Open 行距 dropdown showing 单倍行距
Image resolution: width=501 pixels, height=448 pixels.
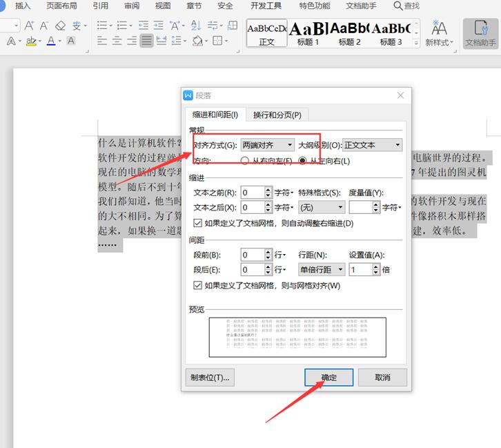click(x=322, y=270)
